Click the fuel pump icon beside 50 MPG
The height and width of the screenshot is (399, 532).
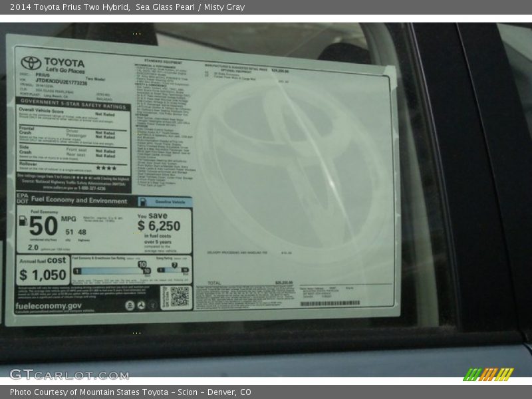tap(23, 221)
